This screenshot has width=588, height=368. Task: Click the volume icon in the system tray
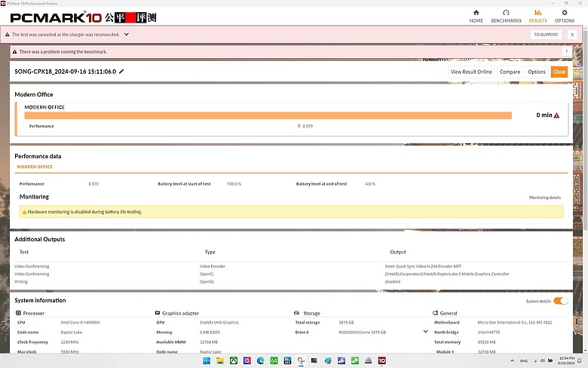(x=542, y=361)
